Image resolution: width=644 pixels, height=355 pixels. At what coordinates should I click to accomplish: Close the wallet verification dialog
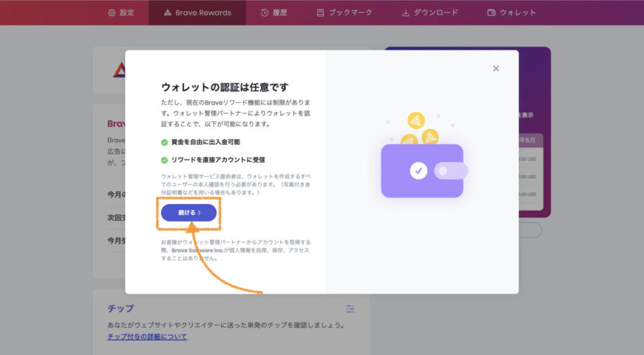click(x=496, y=69)
